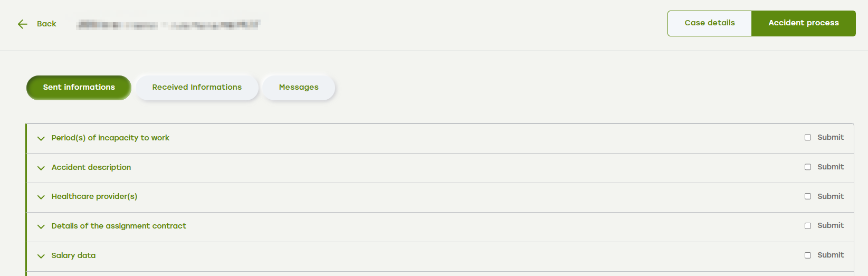868x276 pixels.
Task: Open Case details view
Action: click(x=710, y=23)
